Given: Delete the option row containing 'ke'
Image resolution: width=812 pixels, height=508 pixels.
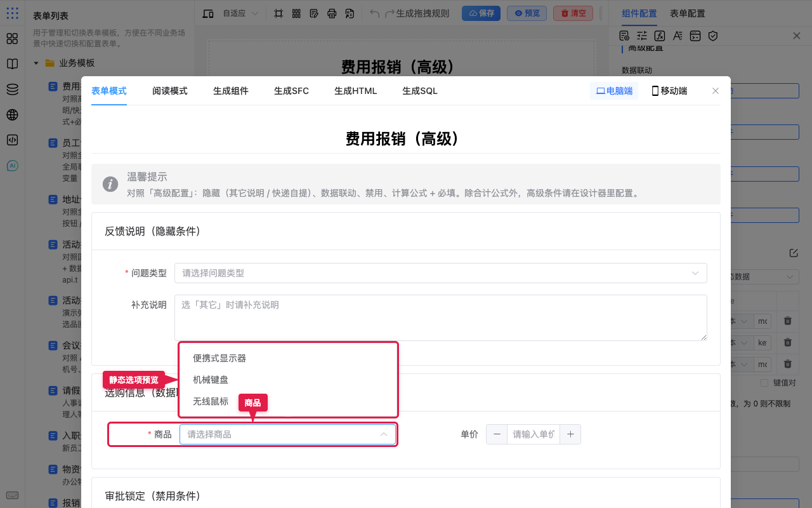Looking at the screenshot, I should 788,342.
